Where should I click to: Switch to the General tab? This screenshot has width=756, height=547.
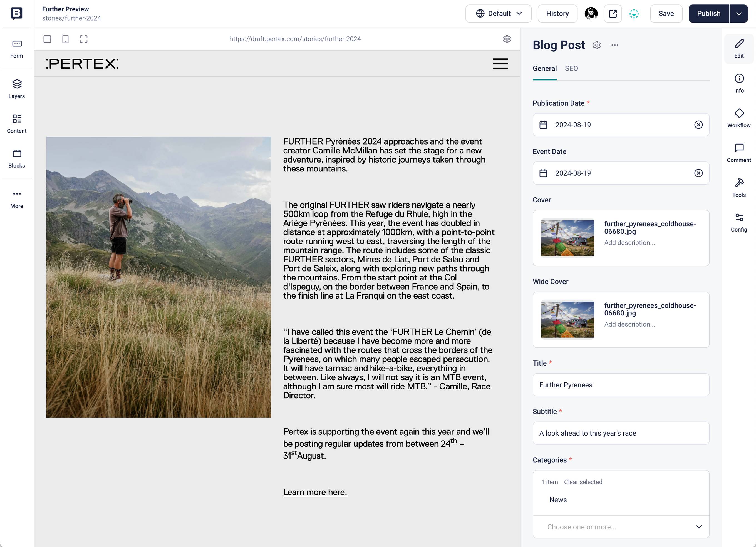click(x=544, y=68)
